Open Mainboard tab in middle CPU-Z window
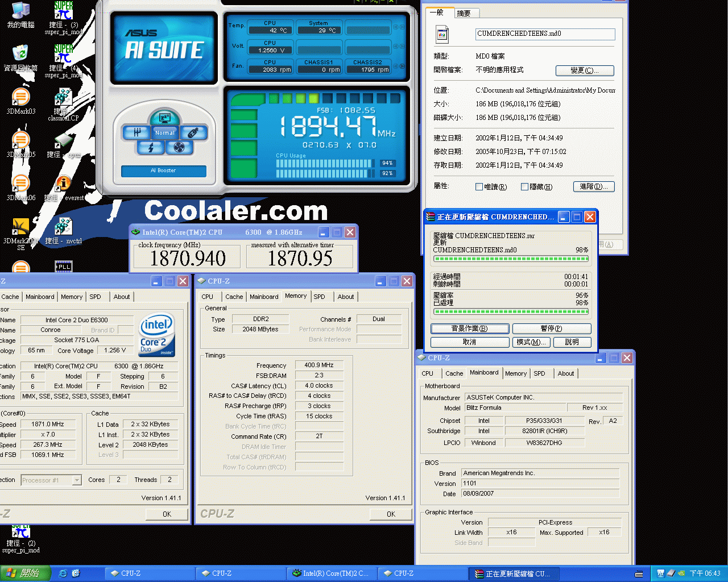 point(264,297)
